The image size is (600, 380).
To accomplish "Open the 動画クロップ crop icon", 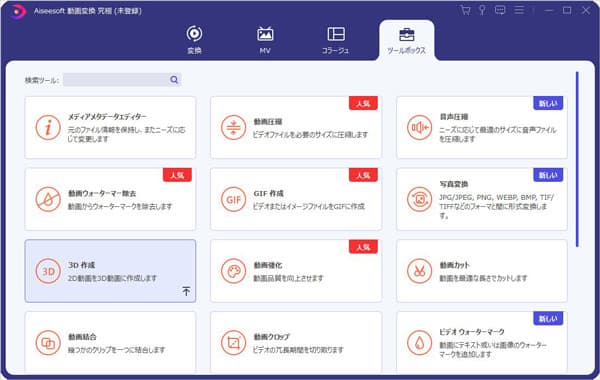I will 233,343.
